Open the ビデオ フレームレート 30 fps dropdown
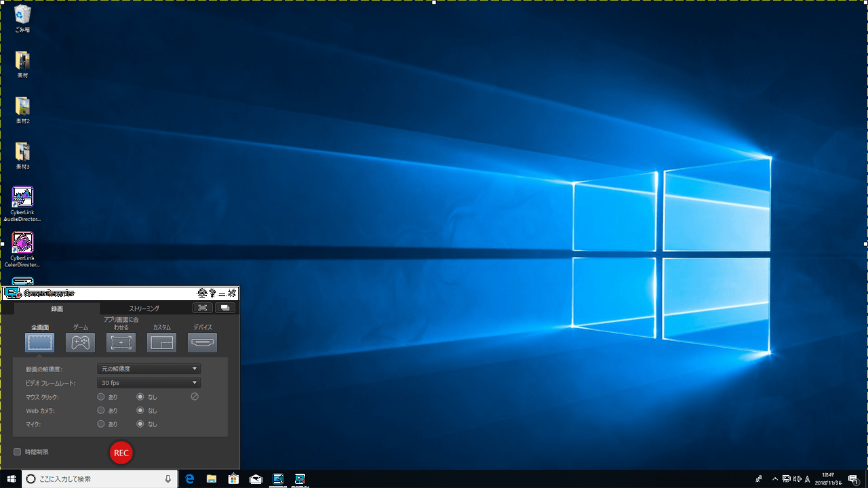 click(x=149, y=383)
